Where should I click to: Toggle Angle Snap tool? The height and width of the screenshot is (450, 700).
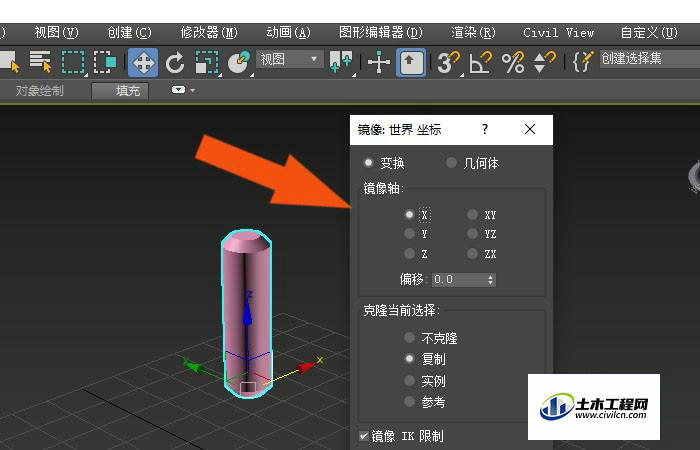480,62
